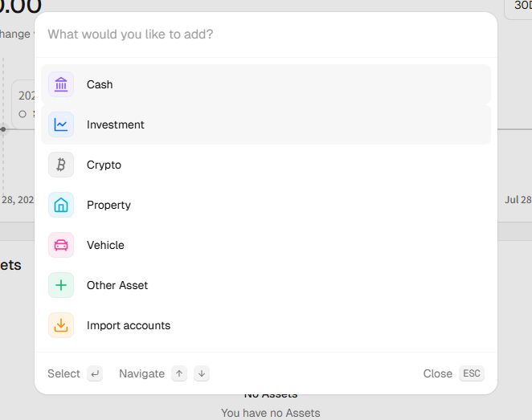Focus the 'What would you like to add?' field

click(266, 35)
